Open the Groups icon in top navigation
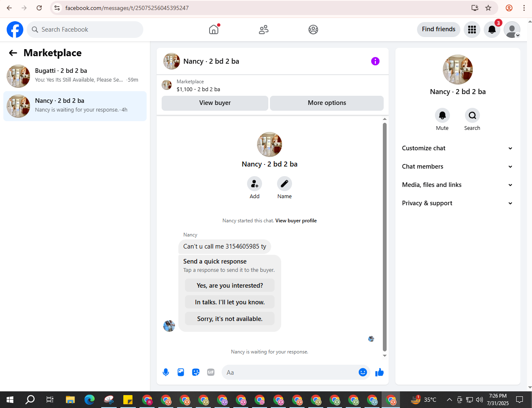 313,30
